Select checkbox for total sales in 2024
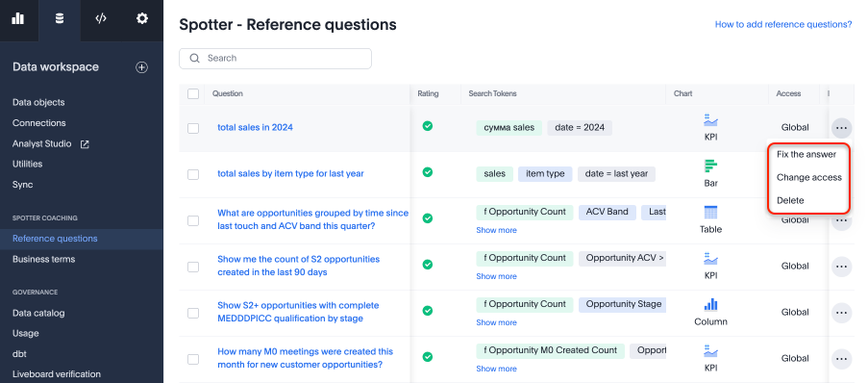Screen dimensions: 868x383 click(193, 128)
